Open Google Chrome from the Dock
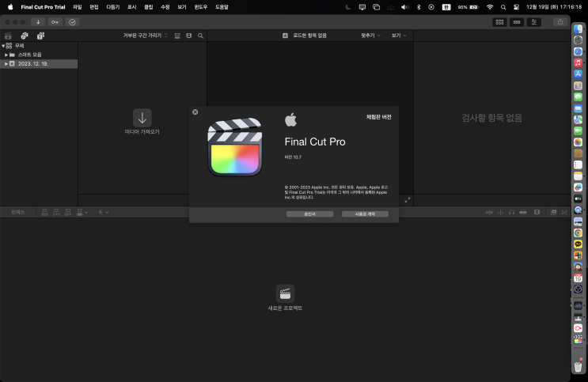Image resolution: width=588 pixels, height=382 pixels. 578,233
